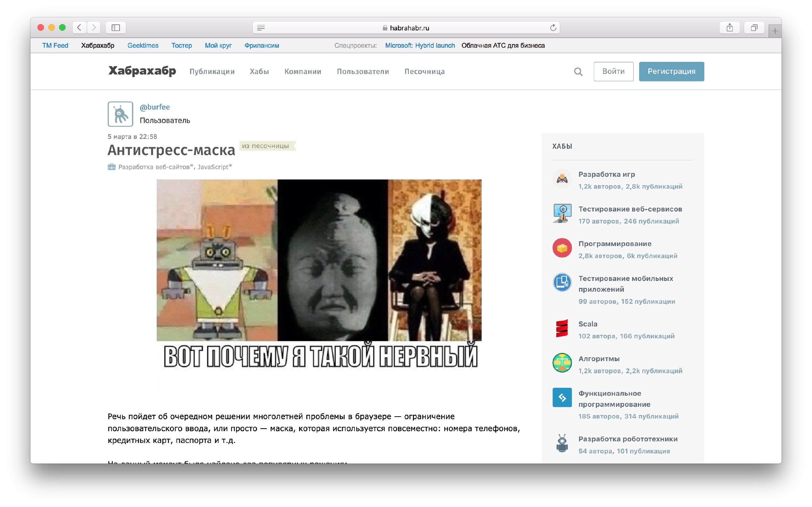Open Тестирование мобильных приложений hub title
The height and width of the screenshot is (507, 812).
(625, 284)
